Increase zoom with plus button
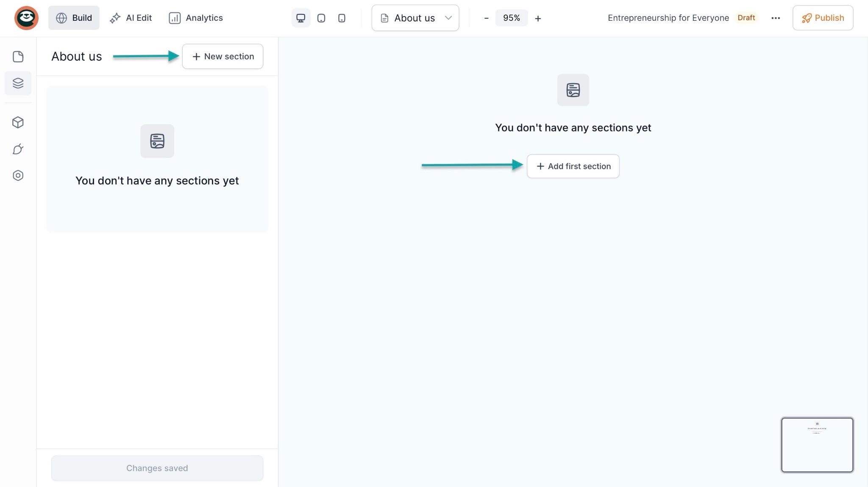 coord(538,18)
